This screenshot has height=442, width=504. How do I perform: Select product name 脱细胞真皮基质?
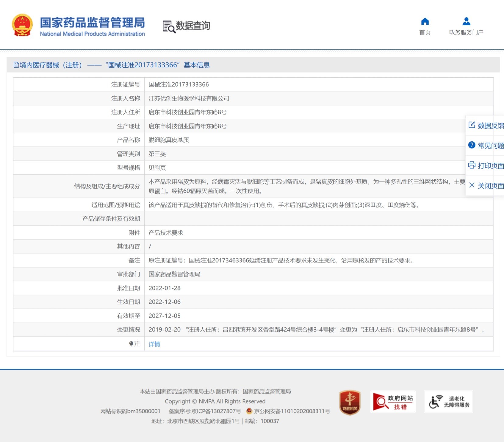(x=169, y=140)
